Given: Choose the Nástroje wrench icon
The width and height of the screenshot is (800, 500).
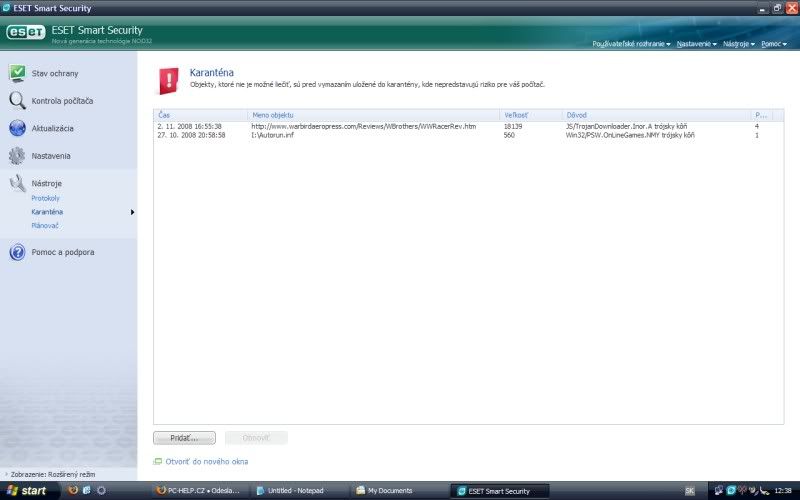Looking at the screenshot, I should [x=17, y=183].
